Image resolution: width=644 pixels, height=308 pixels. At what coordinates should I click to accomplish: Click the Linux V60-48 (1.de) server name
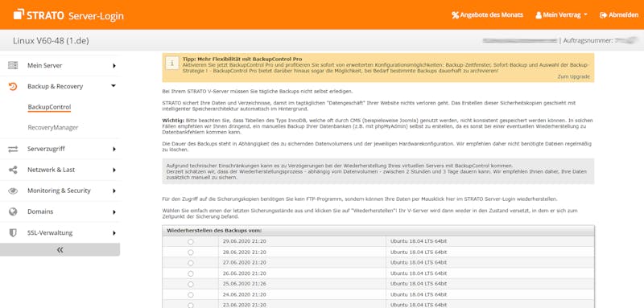[51, 40]
